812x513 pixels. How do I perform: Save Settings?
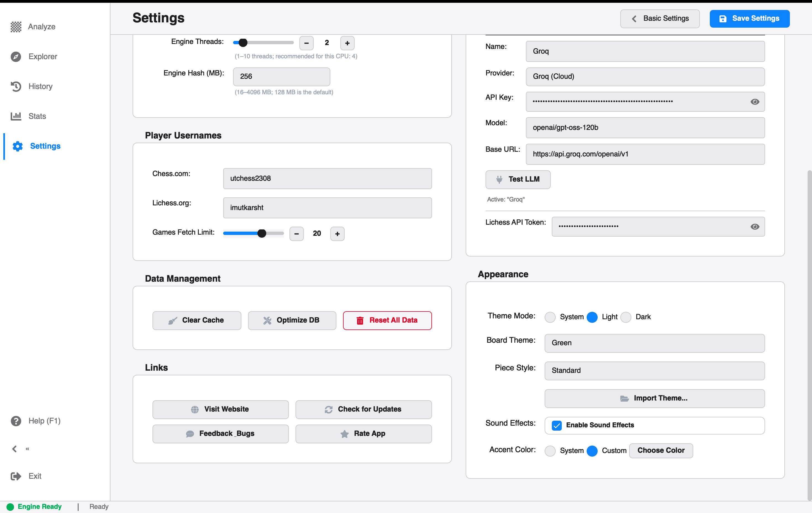[x=749, y=19]
